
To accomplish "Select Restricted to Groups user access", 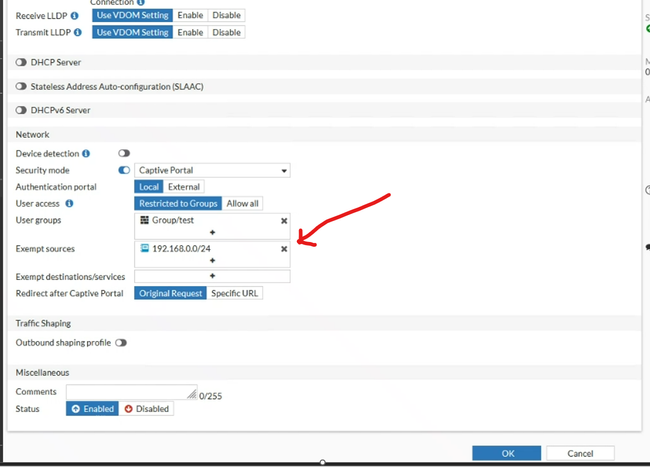I will [178, 203].
